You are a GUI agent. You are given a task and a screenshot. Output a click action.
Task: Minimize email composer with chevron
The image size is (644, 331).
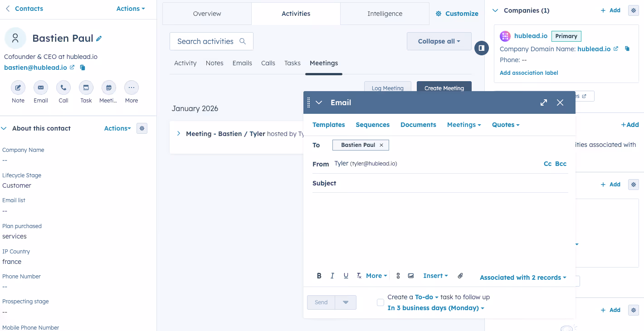(319, 102)
